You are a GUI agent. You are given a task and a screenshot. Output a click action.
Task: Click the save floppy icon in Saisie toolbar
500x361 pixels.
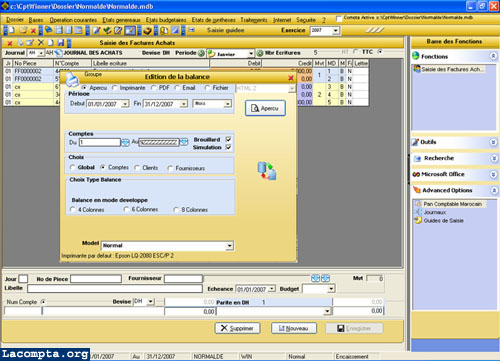pos(60,43)
